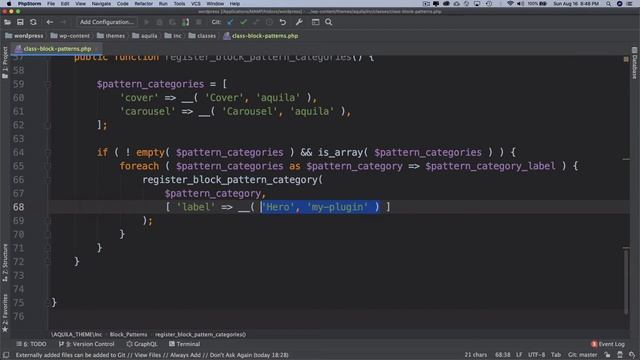Click the Git show history clock icon
Image resolution: width=640 pixels, height=360 pixels.
point(269,22)
